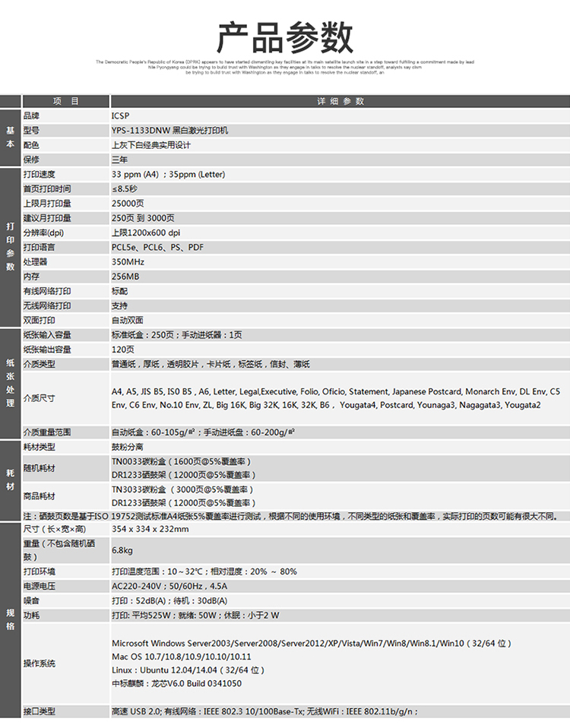The image size is (570, 728).
Task: Select memory value 256MB
Action: (125, 277)
